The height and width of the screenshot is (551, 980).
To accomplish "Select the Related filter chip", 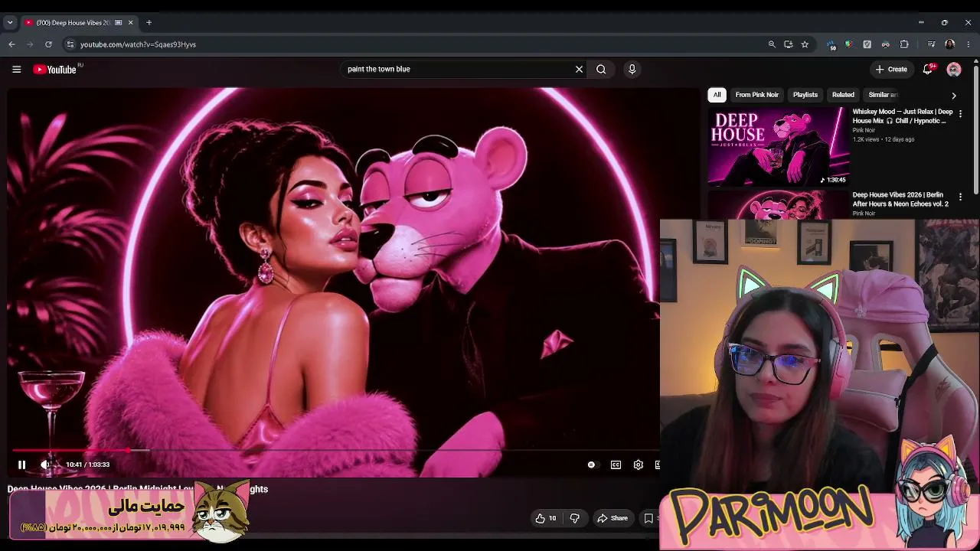I will pos(843,95).
